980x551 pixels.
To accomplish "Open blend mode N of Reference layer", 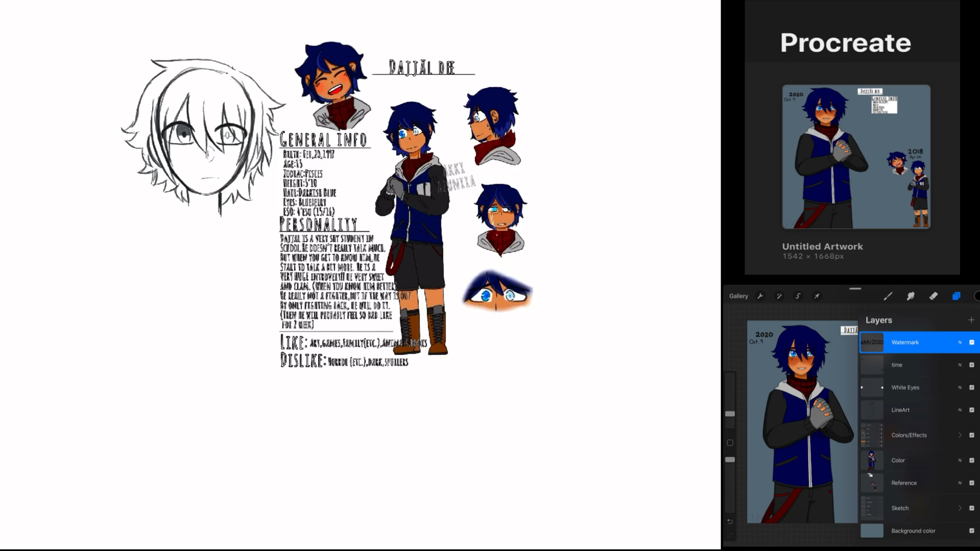I will [960, 483].
